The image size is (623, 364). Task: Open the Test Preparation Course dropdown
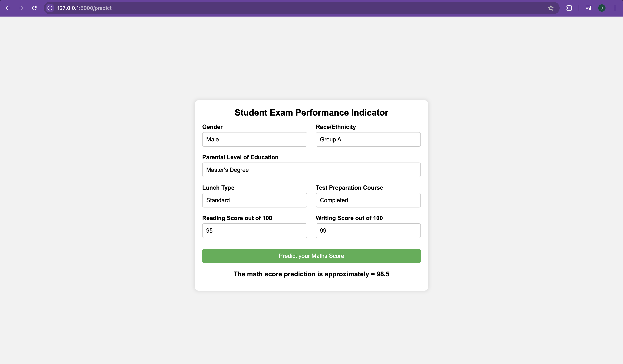click(x=368, y=200)
